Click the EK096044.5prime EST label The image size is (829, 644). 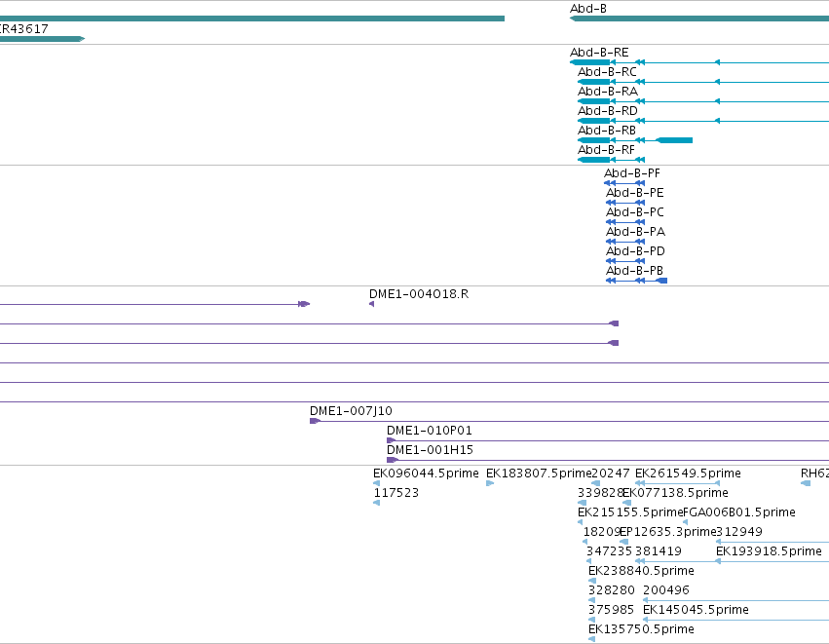click(x=426, y=474)
